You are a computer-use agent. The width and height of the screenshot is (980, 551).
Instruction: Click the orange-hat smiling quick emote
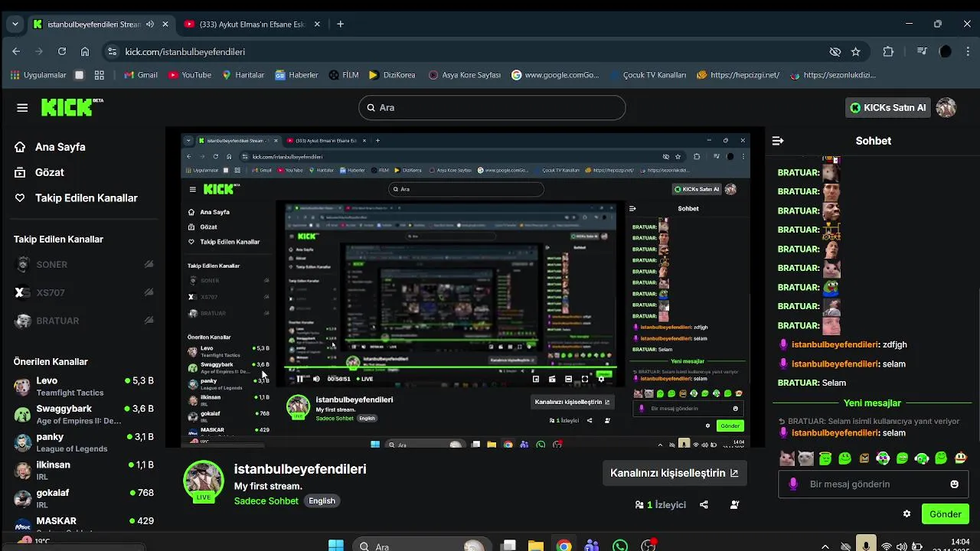[x=960, y=458]
